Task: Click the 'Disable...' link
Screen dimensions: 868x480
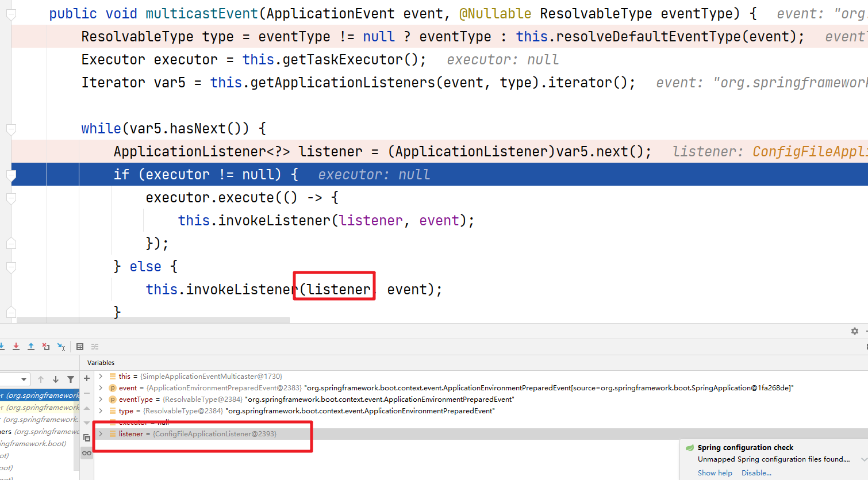Action: pos(756,473)
